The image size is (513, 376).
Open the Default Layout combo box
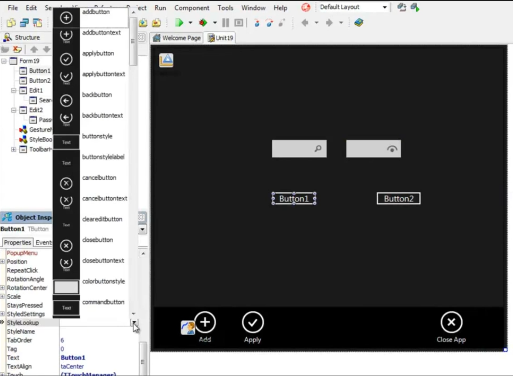(353, 7)
